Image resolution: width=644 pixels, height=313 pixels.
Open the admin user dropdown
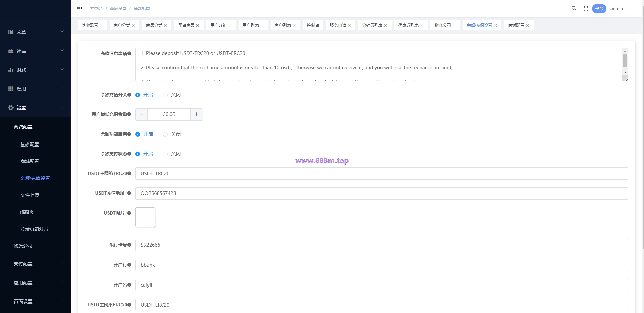[619, 9]
